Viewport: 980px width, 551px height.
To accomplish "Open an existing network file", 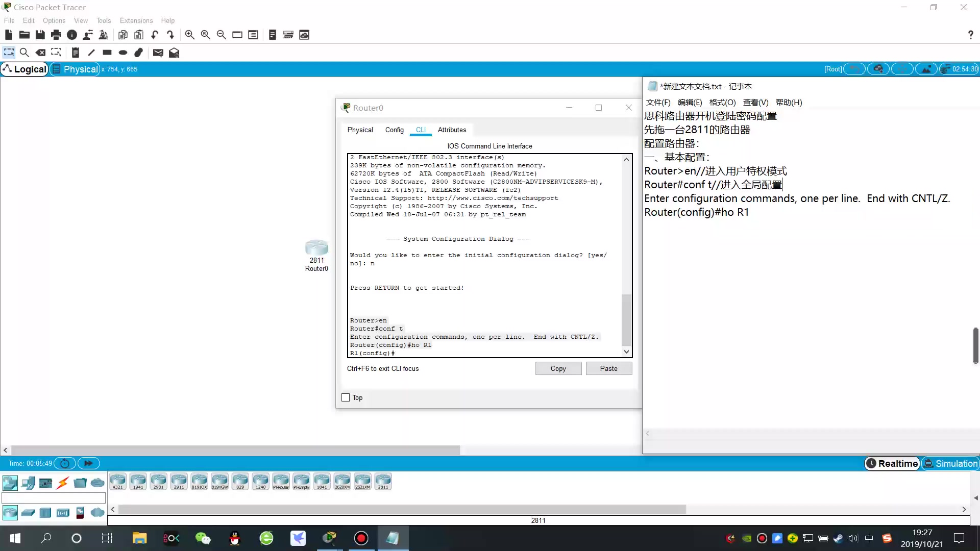I will [x=24, y=35].
